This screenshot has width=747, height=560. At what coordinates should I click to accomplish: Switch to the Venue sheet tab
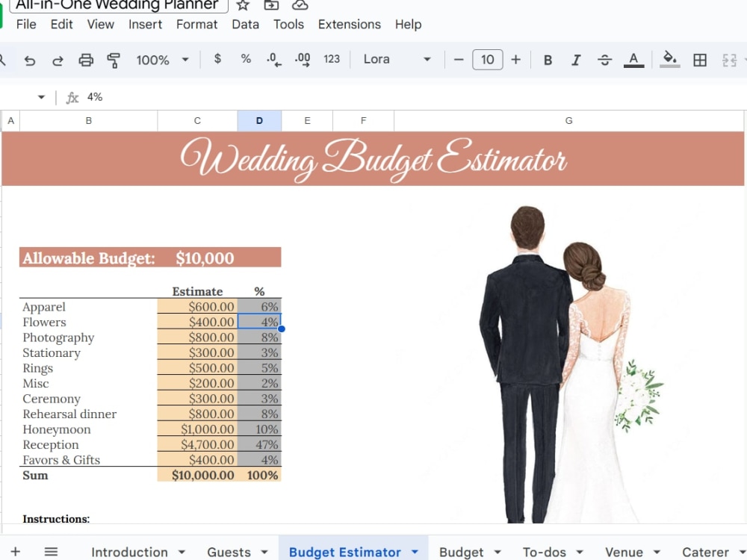click(x=624, y=552)
